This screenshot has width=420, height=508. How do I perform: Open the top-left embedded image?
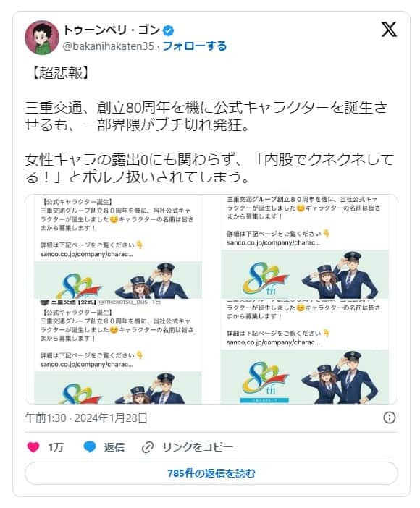118,247
